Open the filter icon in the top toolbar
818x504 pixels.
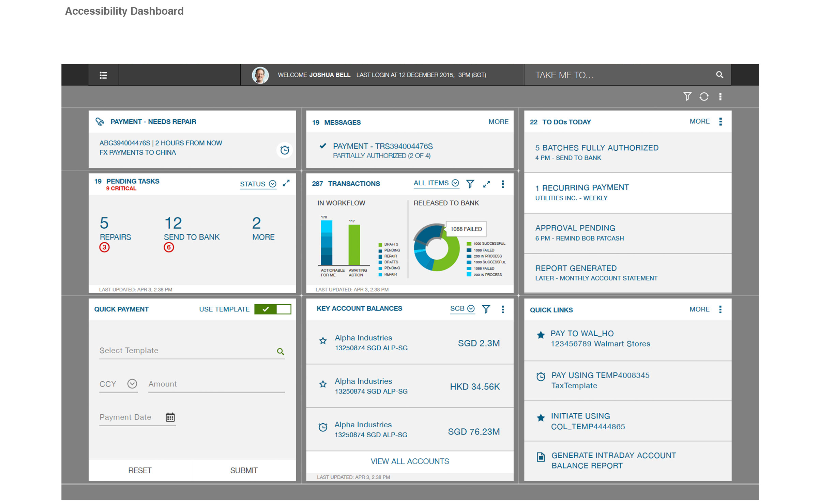(687, 96)
